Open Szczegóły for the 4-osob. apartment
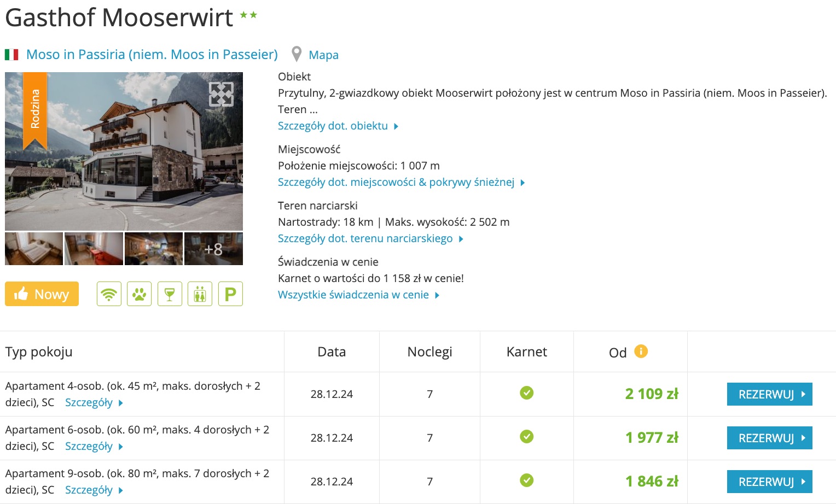This screenshot has height=504, width=836. tap(94, 403)
